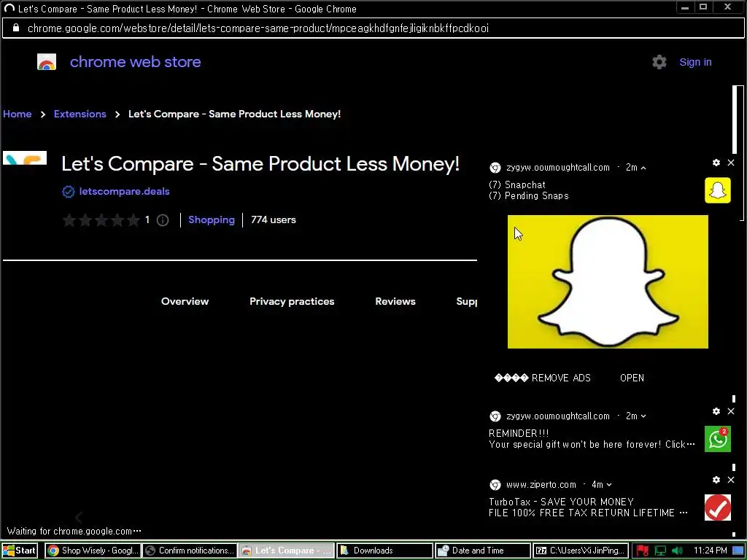Image resolution: width=747 pixels, height=560 pixels.
Task: Open settings gear of Snapchat notification
Action: click(716, 163)
